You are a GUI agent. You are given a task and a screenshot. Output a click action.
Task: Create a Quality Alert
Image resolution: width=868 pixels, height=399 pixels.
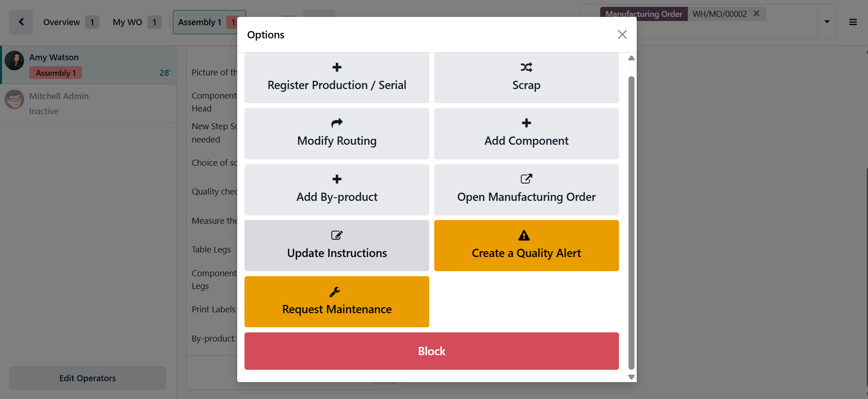(x=526, y=246)
